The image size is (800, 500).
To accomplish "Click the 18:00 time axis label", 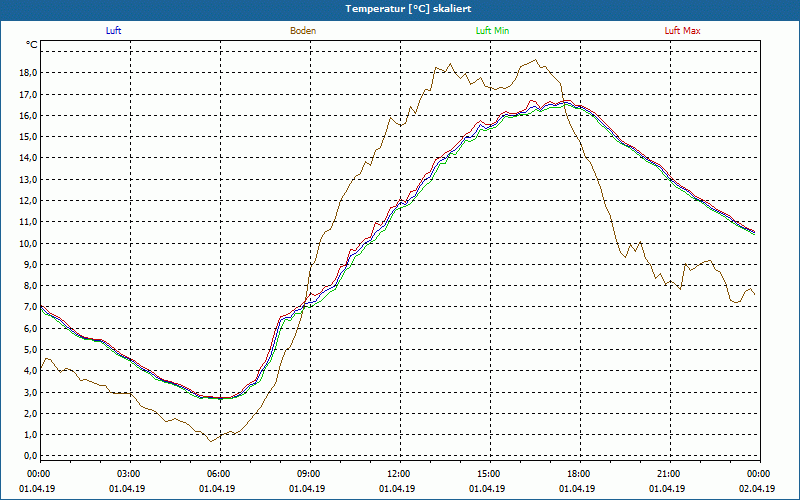I will click(x=578, y=474).
